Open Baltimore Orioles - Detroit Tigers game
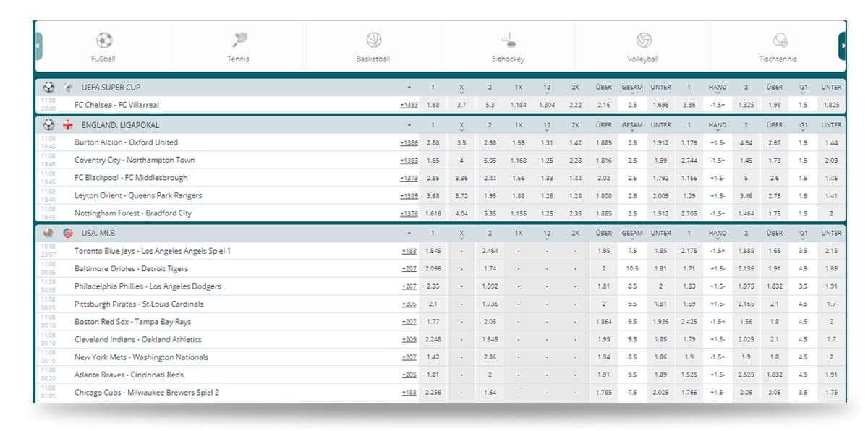868x431 pixels. click(x=132, y=268)
